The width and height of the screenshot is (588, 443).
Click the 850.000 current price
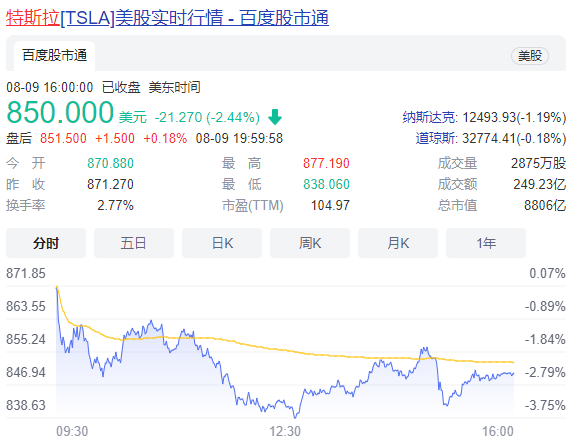click(60, 112)
